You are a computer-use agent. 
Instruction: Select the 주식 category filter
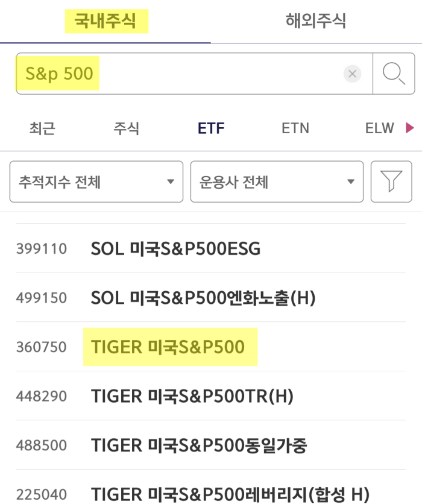pos(125,128)
